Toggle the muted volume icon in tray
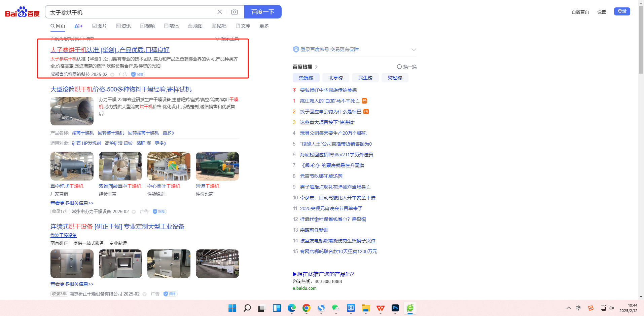The image size is (644, 316). click(612, 308)
